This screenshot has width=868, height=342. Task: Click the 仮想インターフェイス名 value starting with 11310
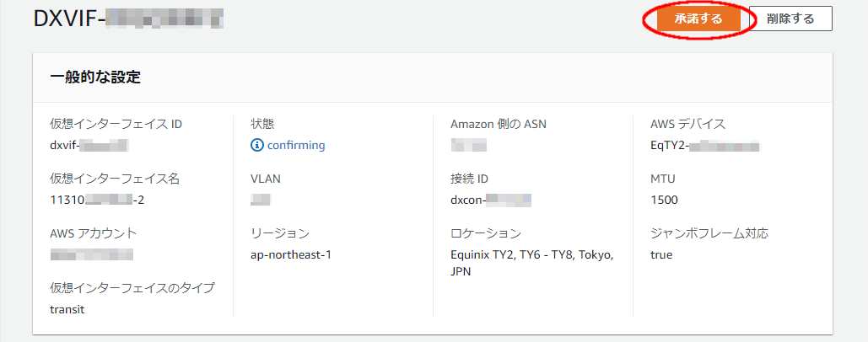99,200
